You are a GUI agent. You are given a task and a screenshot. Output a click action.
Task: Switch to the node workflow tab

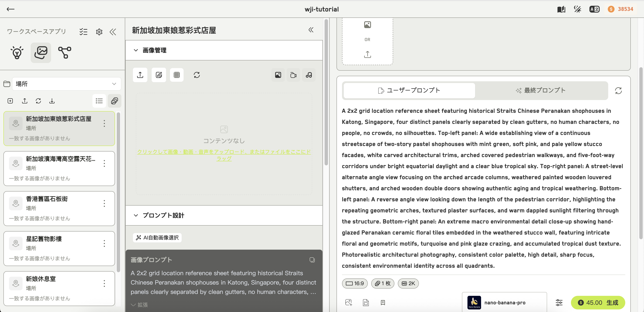tap(65, 52)
